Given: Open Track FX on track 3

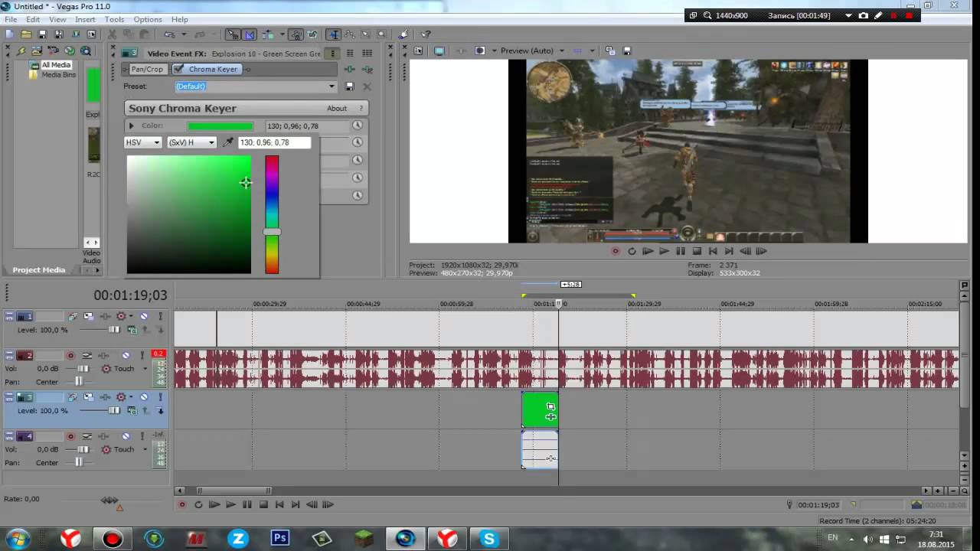Looking at the screenshot, I should pos(105,397).
